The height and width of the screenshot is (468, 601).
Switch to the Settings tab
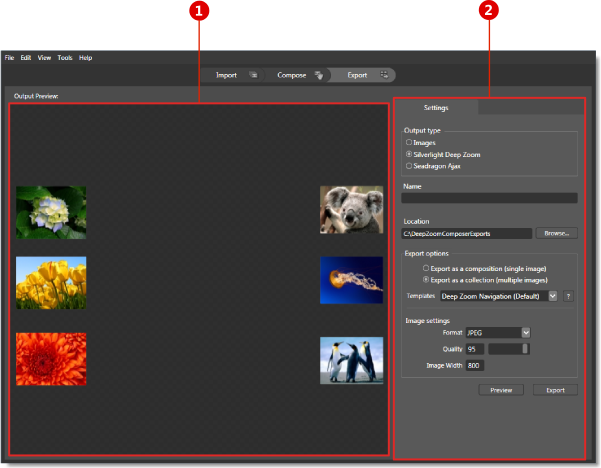(x=436, y=106)
